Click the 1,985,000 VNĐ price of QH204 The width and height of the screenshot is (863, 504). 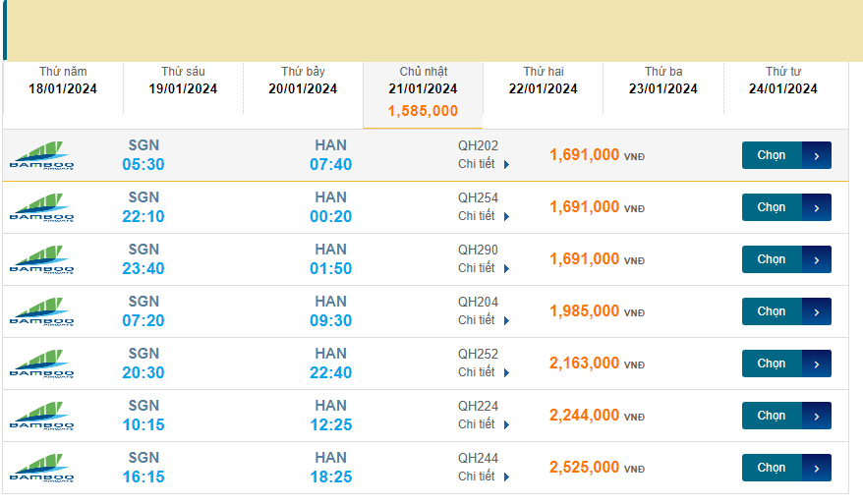click(x=585, y=311)
